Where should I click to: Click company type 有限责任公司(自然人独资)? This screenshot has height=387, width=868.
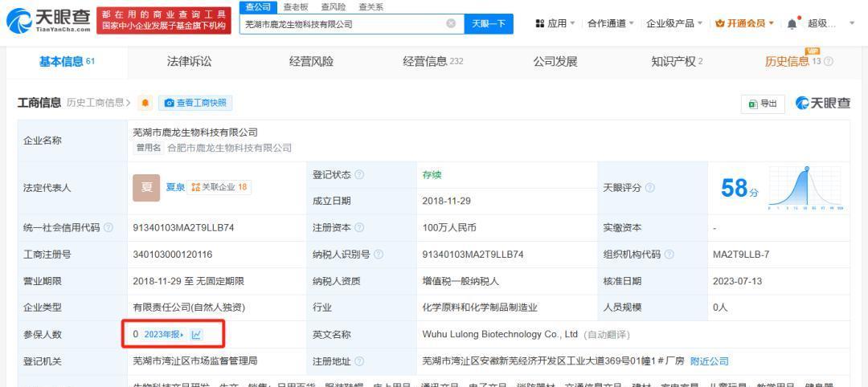[188, 308]
